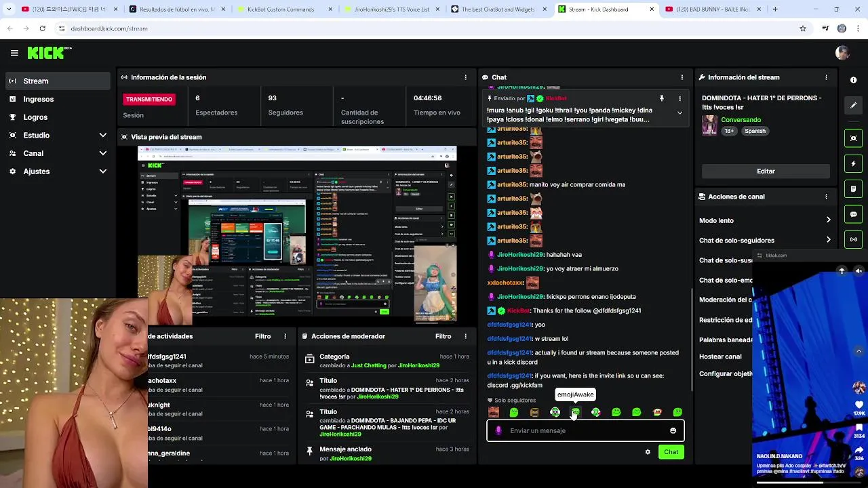Insert the red-hat emote in quick bar
The height and width of the screenshot is (488, 868).
pyautogui.click(x=656, y=412)
